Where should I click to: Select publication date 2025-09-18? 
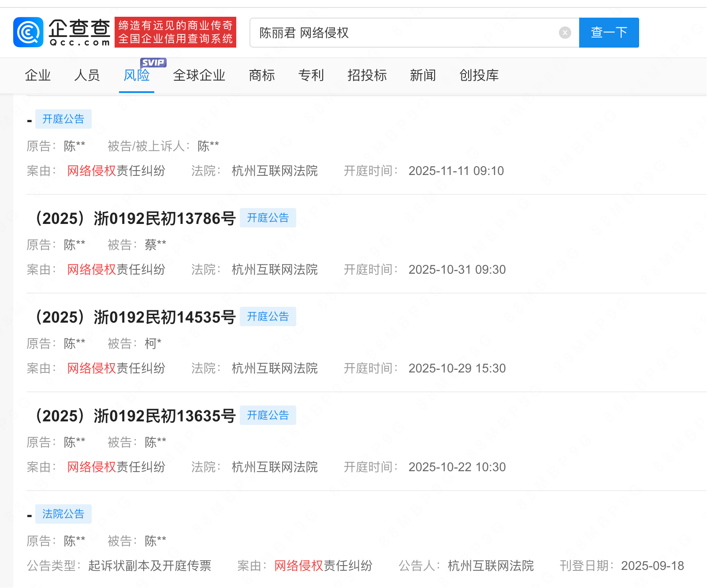652,566
